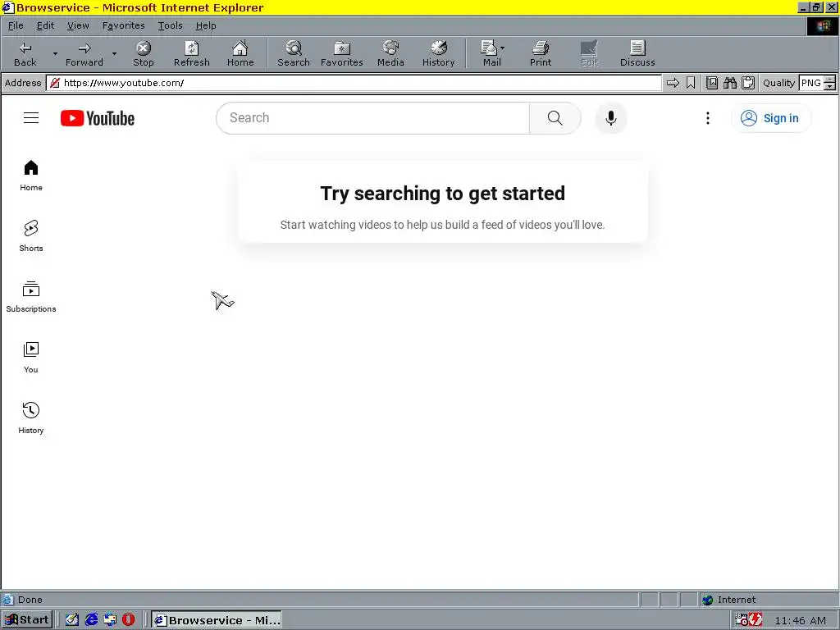This screenshot has height=630, width=840.
Task: Open You in the YouTube sidebar
Action: [x=31, y=358]
